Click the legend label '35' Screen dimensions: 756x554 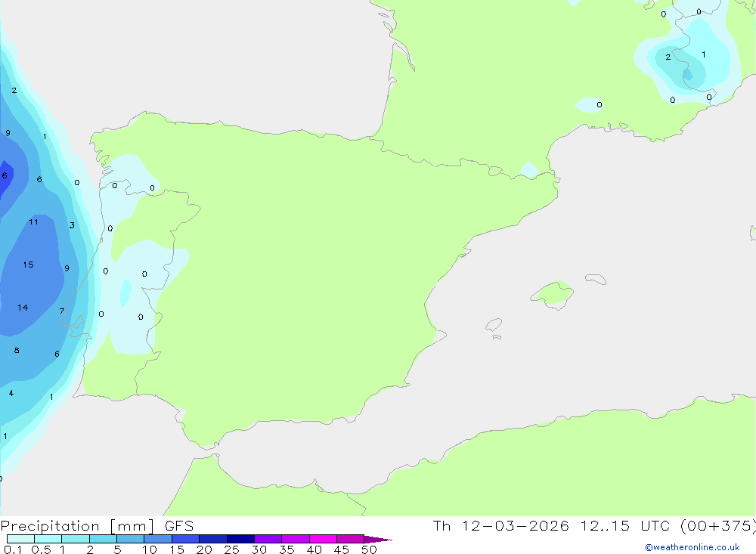[x=287, y=549]
